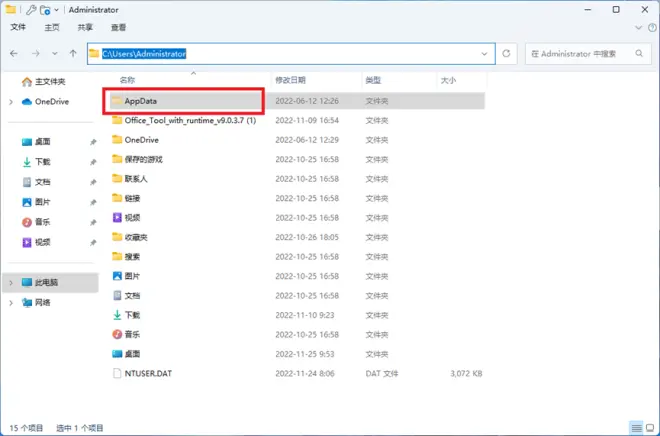Unpin 下载 using its pin icon
The width and height of the screenshot is (660, 436).
(93, 162)
